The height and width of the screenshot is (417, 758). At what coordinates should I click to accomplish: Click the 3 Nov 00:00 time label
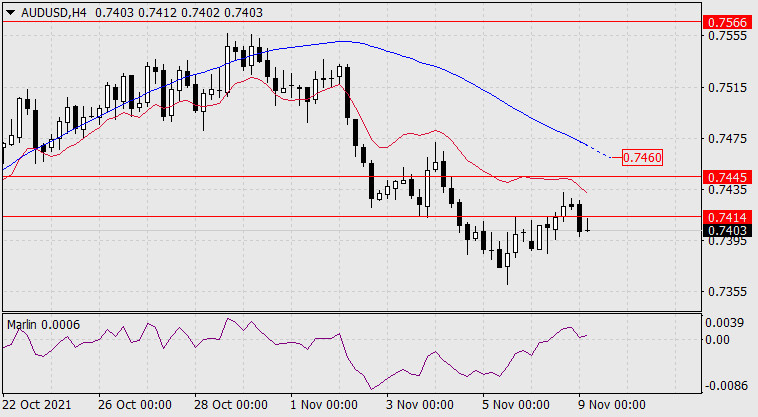tap(420, 404)
